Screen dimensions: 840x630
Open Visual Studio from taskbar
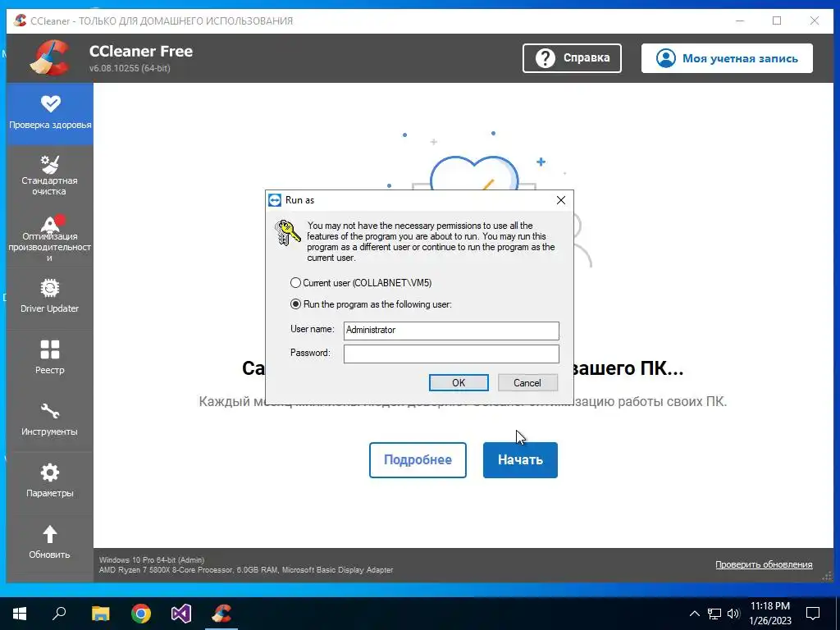[x=181, y=614]
